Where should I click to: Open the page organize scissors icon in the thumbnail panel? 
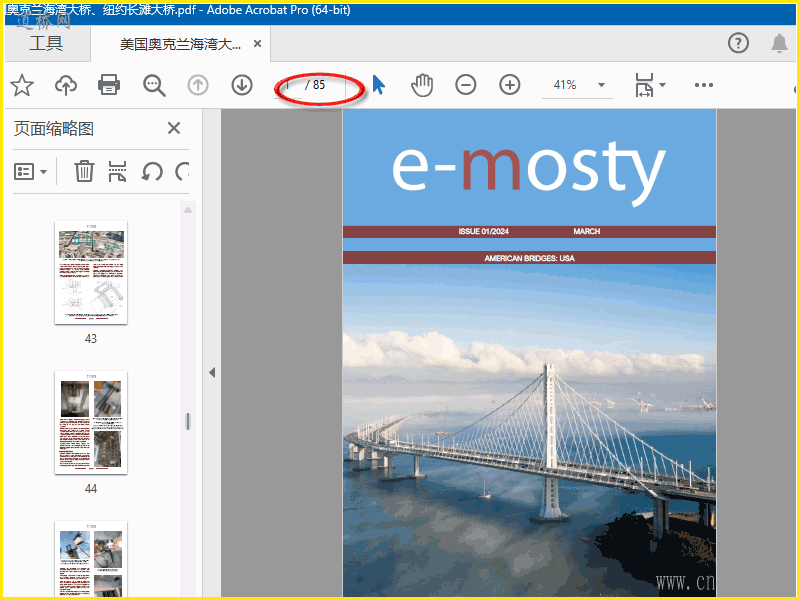(117, 171)
